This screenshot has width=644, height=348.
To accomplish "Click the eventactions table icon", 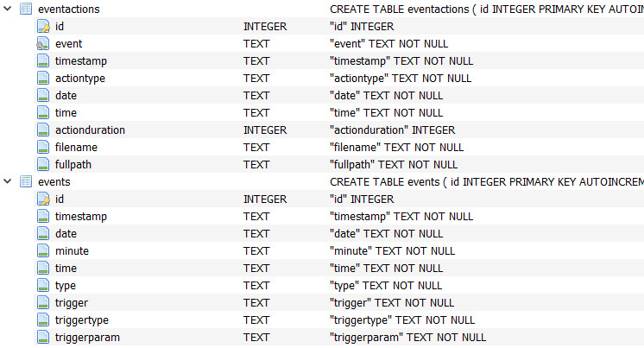I will (x=25, y=9).
